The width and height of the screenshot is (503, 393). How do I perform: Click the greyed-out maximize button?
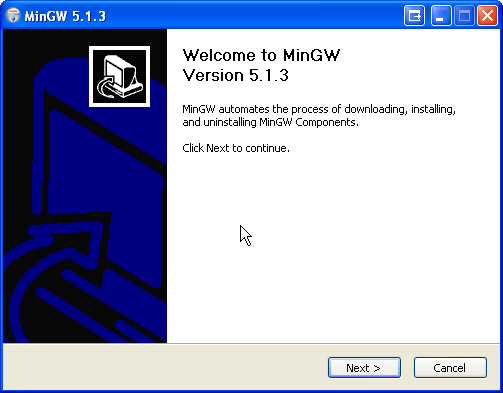click(464, 15)
